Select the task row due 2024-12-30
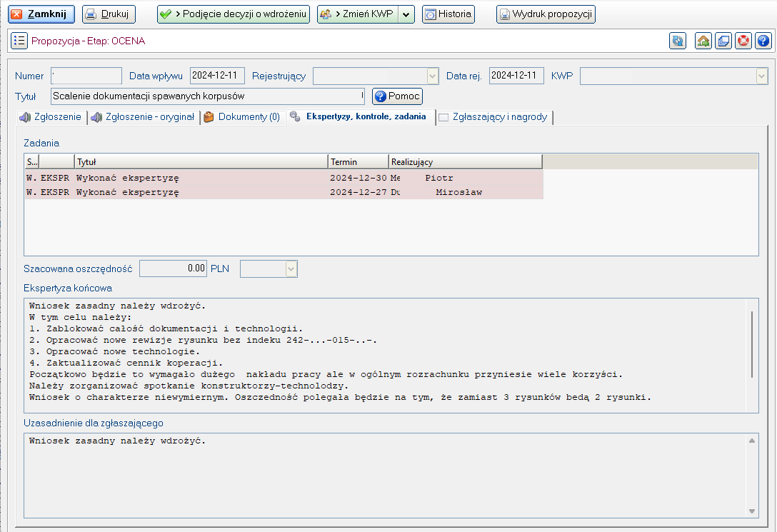The image size is (777, 532). (x=284, y=178)
